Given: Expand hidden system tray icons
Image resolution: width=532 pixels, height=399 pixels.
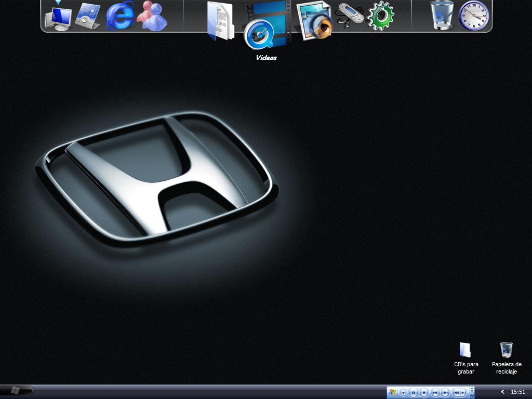Looking at the screenshot, I should click(503, 392).
